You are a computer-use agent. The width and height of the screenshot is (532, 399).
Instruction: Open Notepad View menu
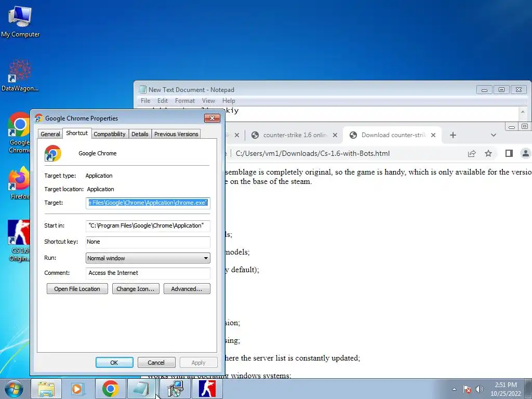pyautogui.click(x=208, y=101)
